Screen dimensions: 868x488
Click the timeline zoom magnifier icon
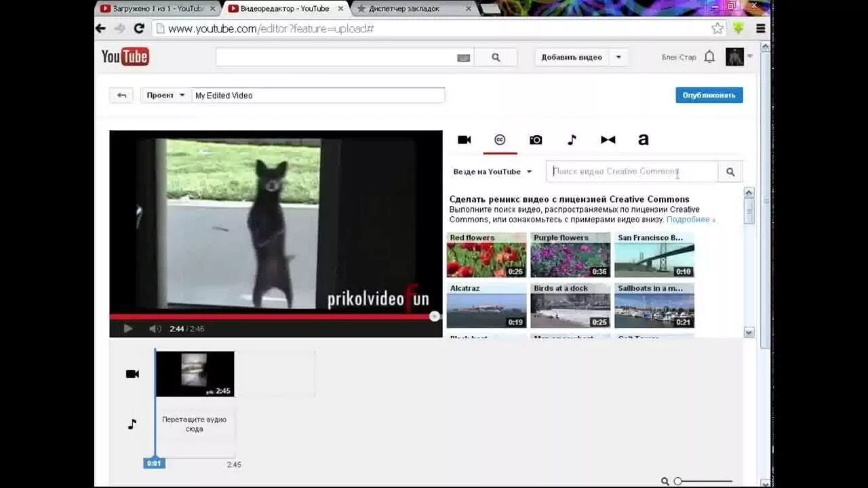point(665,481)
